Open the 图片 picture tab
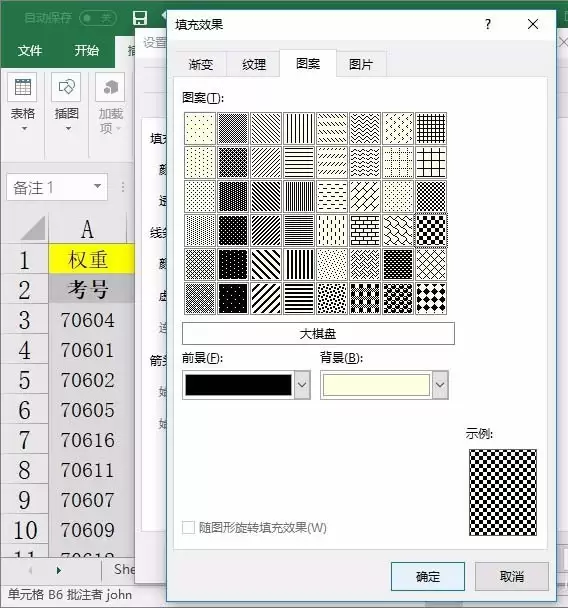Viewport: 568px width, 608px height. 361,64
